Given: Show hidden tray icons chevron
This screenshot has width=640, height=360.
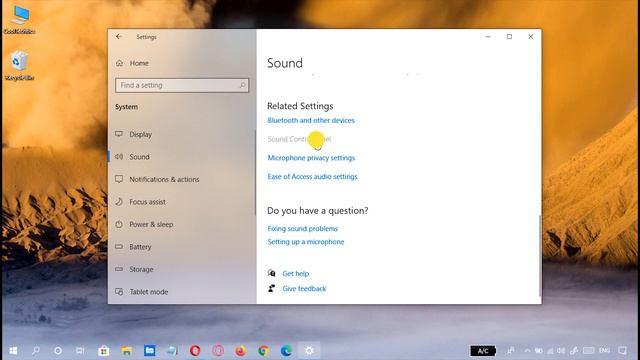Looking at the screenshot, I should tap(527, 351).
